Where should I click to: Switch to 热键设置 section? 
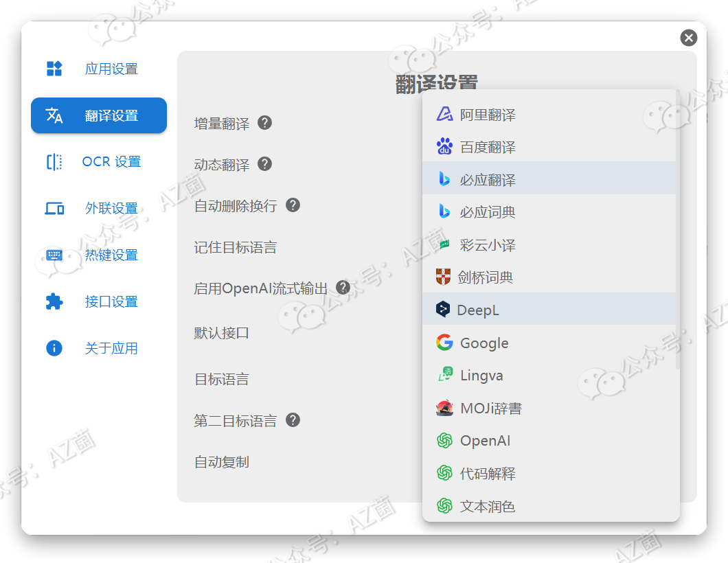[98, 255]
